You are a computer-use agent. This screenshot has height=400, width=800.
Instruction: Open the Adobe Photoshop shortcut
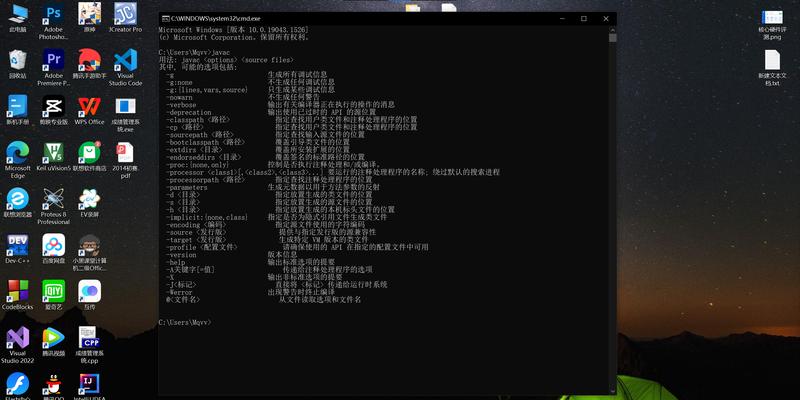click(53, 21)
